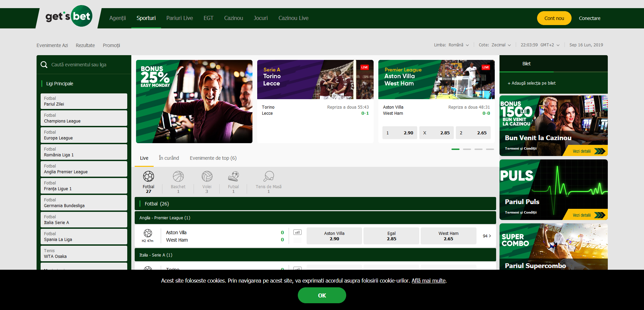Viewport: 644px width, 310px height.
Task: Pick Egal 2.85 odds in list
Action: [392, 236]
